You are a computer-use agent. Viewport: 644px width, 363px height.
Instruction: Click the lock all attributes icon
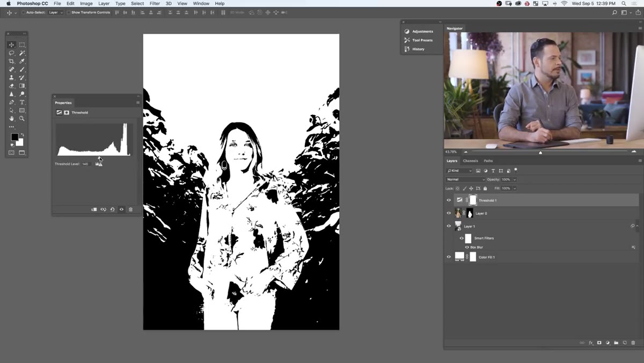[x=485, y=188]
